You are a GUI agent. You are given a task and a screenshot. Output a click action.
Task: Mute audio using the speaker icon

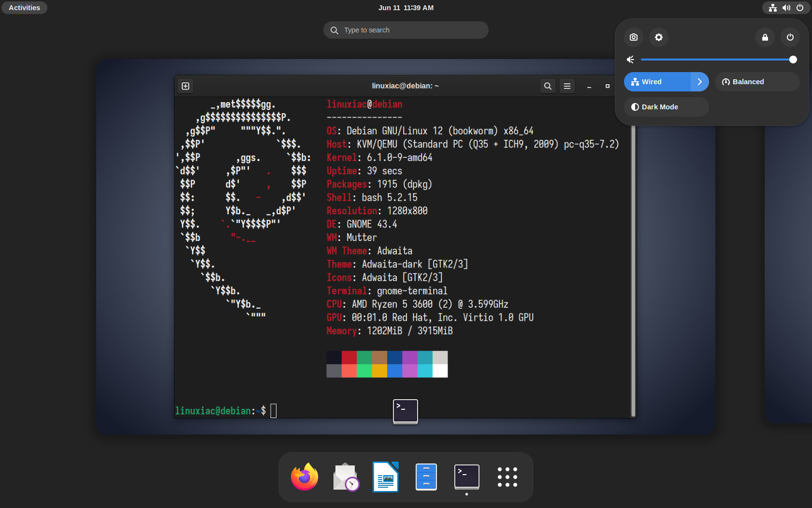coord(630,60)
